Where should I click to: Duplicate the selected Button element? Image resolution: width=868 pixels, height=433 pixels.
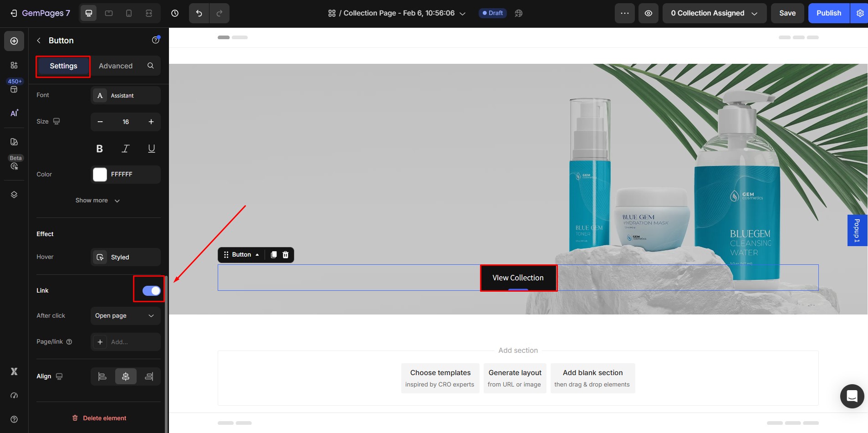(274, 255)
